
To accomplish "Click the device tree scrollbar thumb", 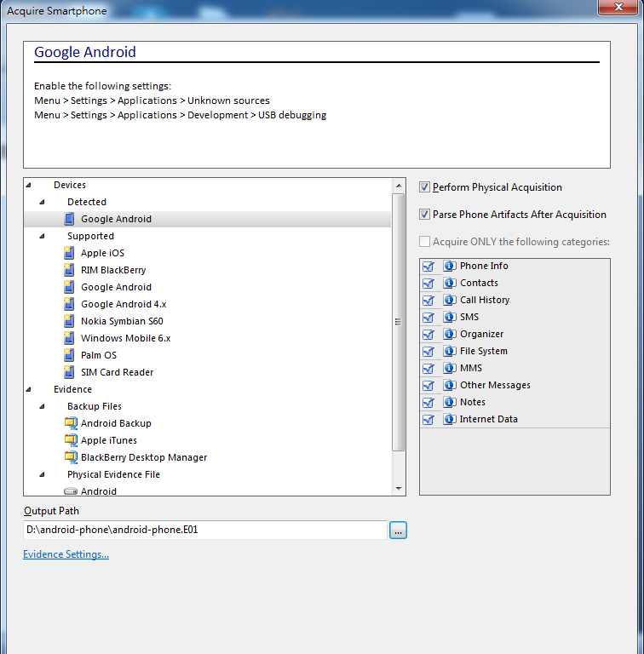I will (399, 322).
